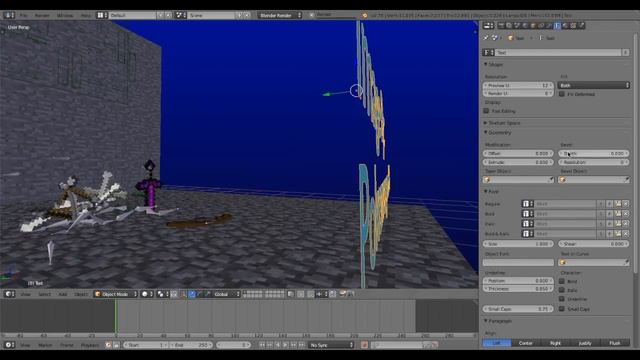This screenshot has height=360, width=640.
Task: Toggle the Underline character checkbox
Action: click(x=562, y=299)
